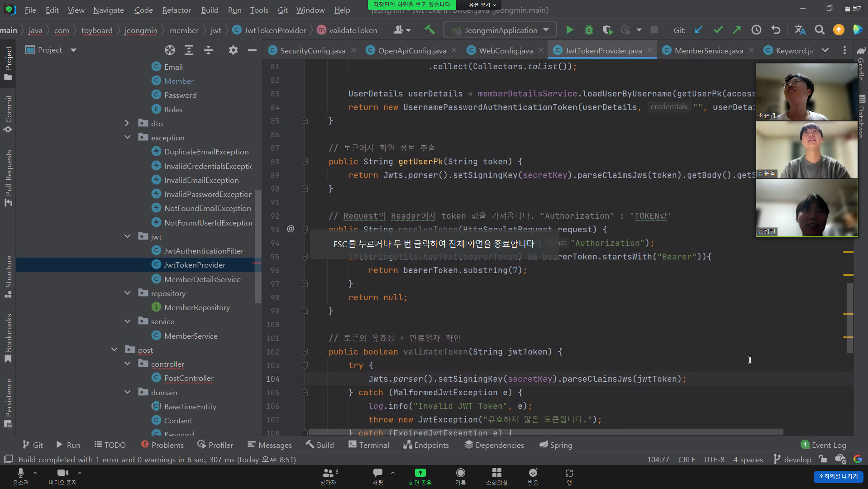
Task: Hide the Project tool window
Action: [252, 50]
